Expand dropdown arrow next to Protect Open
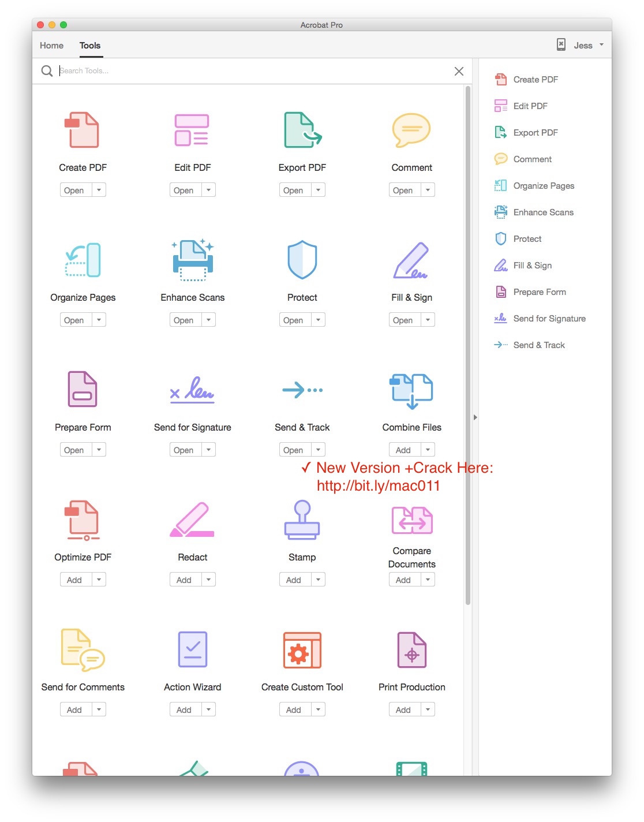Screen dimensions: 644x822 click(x=318, y=320)
